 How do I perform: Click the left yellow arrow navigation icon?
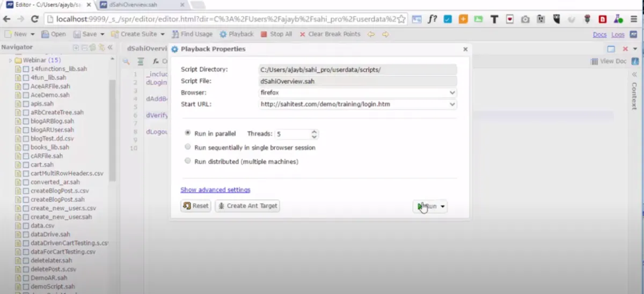[371, 34]
